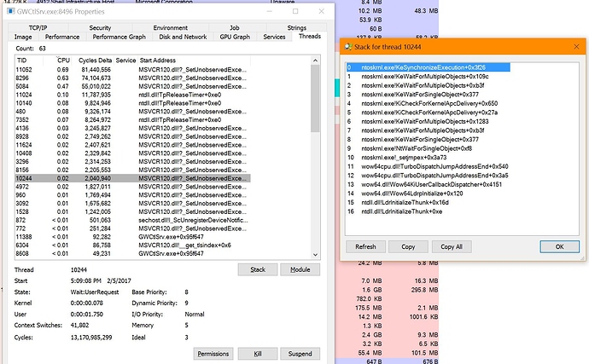Open the Security tab

(x=100, y=27)
